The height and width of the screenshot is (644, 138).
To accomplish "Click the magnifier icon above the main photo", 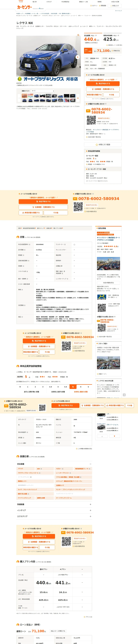I will point(78,35).
